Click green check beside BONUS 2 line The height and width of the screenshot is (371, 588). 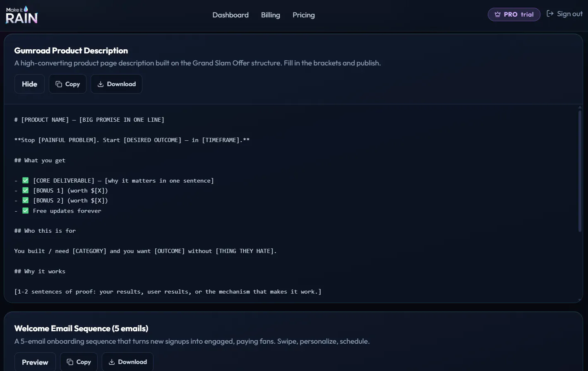tap(25, 200)
